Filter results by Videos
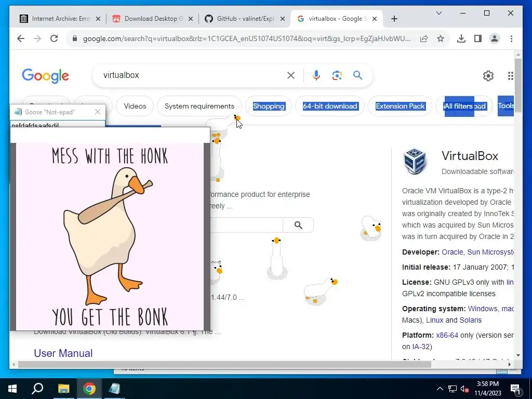The width and height of the screenshot is (532, 399). point(135,106)
